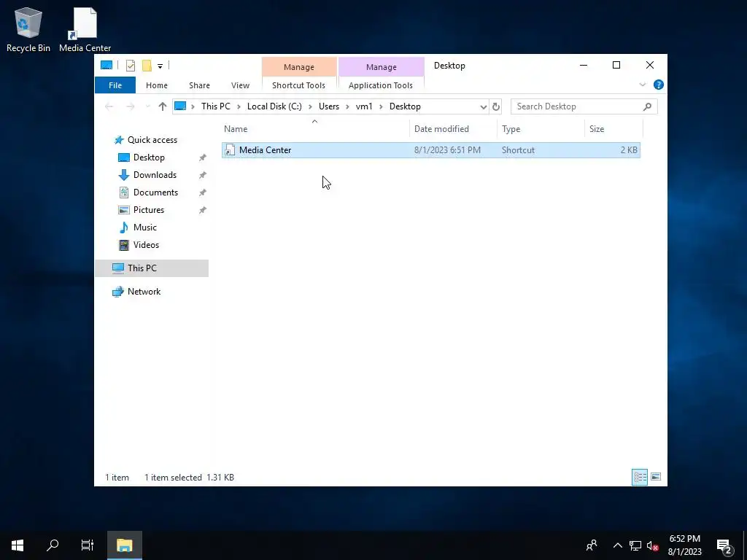Image resolution: width=747 pixels, height=560 pixels.
Task: Sort by the Name column header
Action: 315,129
